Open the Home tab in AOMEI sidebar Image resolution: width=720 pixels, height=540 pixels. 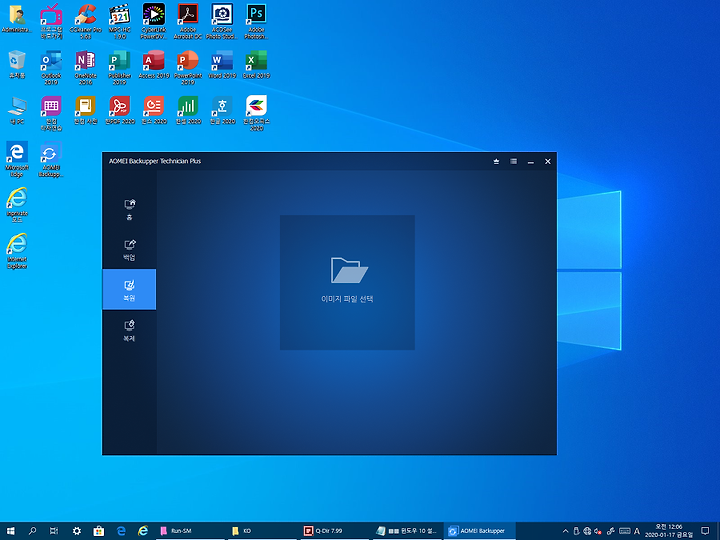(x=129, y=209)
